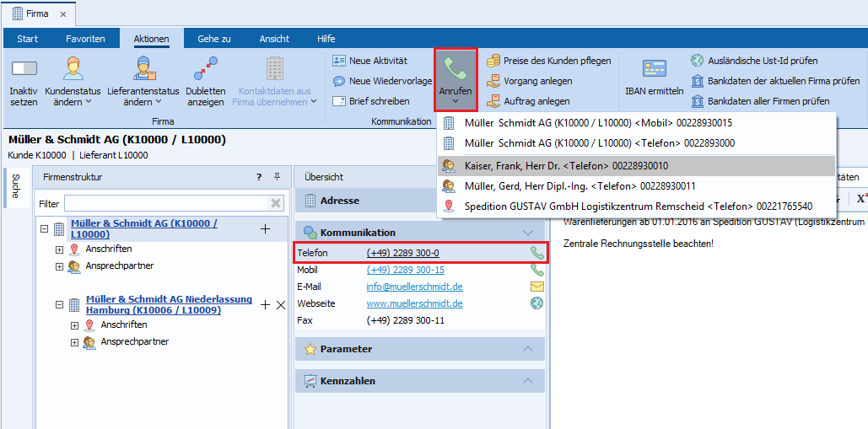
Task: Click the envelope icon beside E-Mail
Action: 536,287
